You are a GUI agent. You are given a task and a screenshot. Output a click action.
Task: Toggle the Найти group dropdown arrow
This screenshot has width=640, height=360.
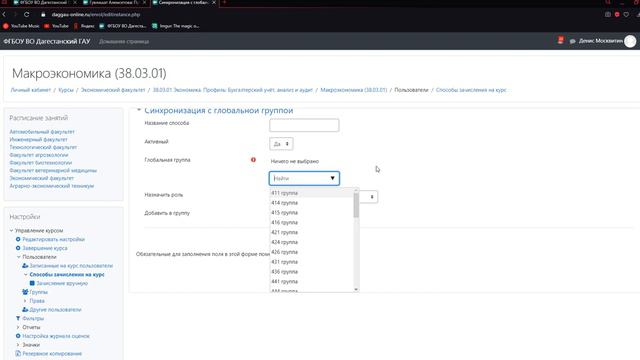point(333,178)
